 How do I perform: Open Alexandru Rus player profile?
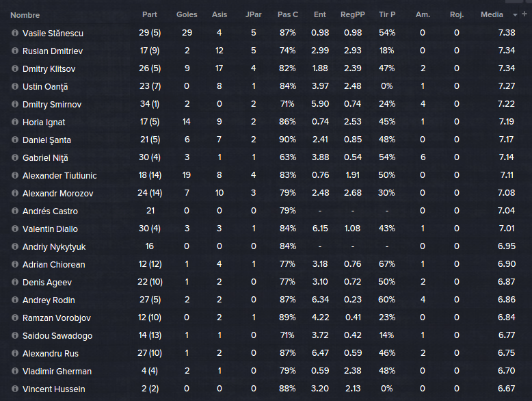pyautogui.click(x=50, y=354)
